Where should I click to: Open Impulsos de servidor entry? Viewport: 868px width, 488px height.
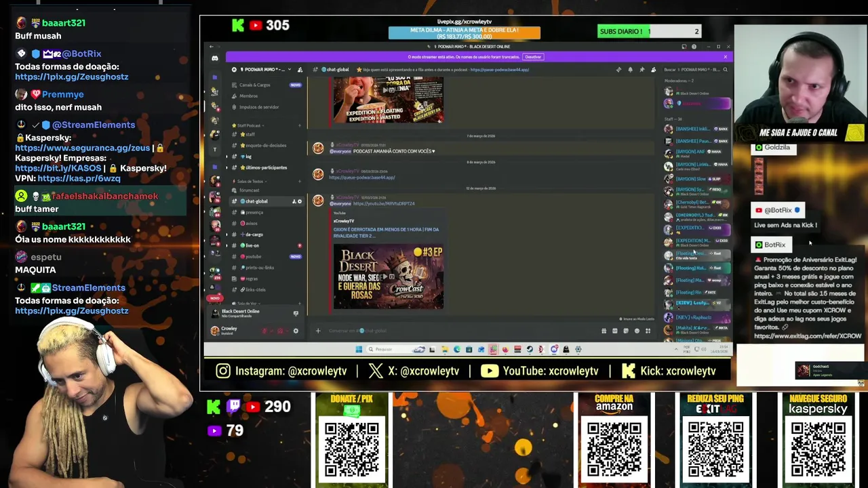[266, 107]
